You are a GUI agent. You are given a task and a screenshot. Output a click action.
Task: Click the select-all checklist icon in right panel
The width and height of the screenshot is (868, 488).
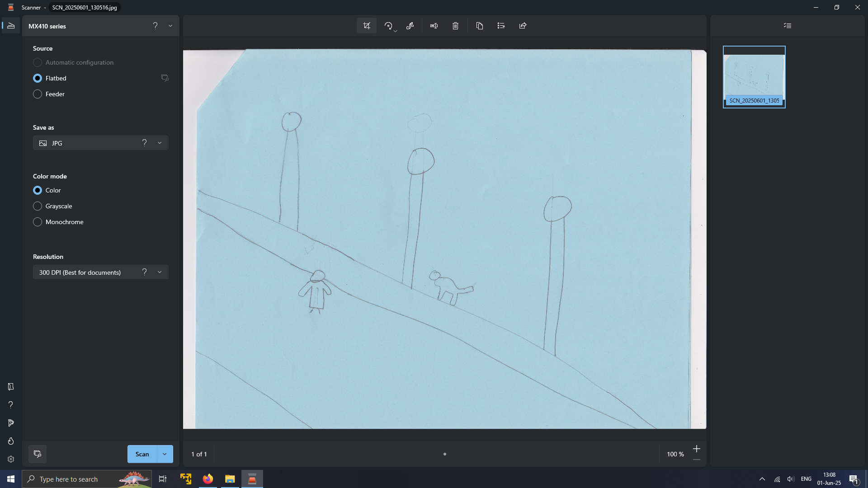point(788,26)
